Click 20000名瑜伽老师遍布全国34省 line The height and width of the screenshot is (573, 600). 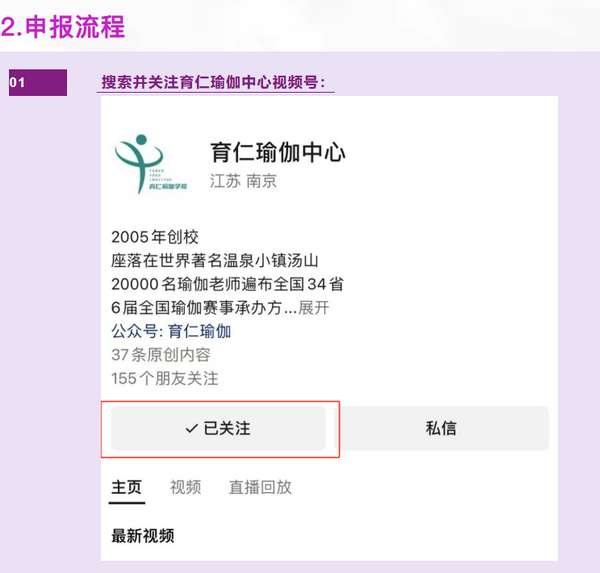[227, 284]
